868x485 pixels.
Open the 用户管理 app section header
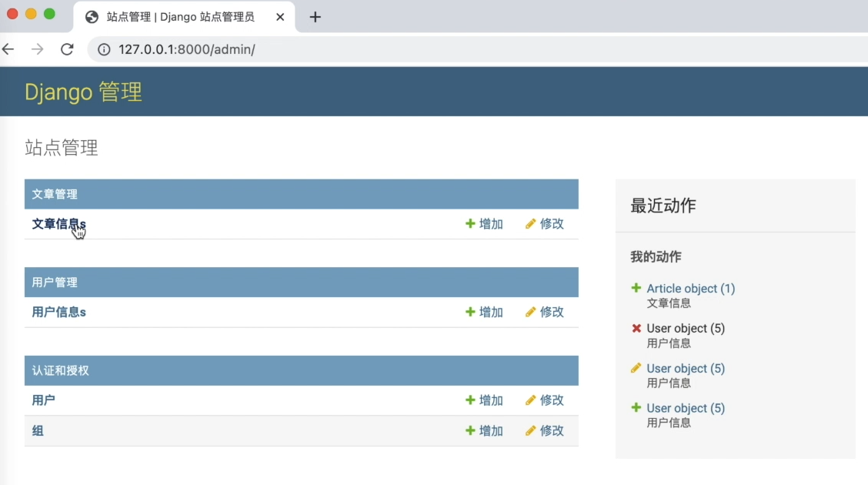[55, 283]
